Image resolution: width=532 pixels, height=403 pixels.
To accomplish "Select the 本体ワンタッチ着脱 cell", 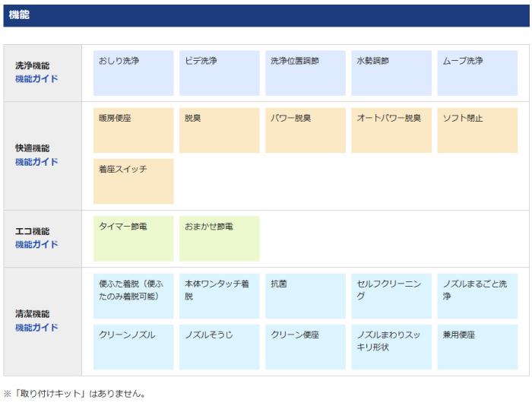I will coord(220,296).
